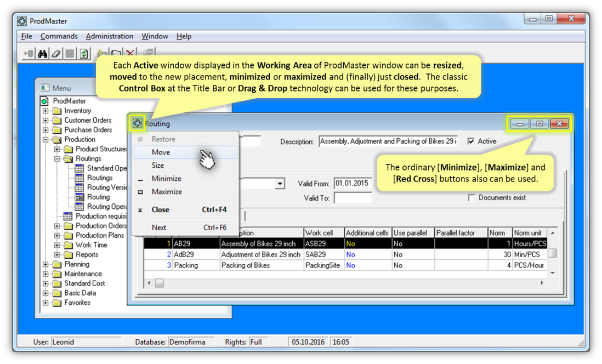Image resolution: width=602 pixels, height=364 pixels.
Task: Expand the Product Structures node
Action: 57,149
